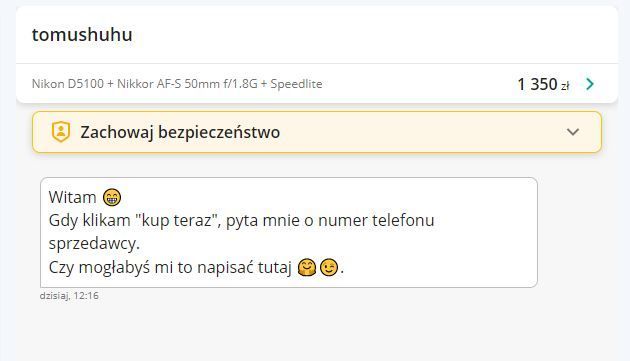This screenshot has width=630, height=361.
Task: Open the tomushuhu user profile name
Action: (x=82, y=35)
